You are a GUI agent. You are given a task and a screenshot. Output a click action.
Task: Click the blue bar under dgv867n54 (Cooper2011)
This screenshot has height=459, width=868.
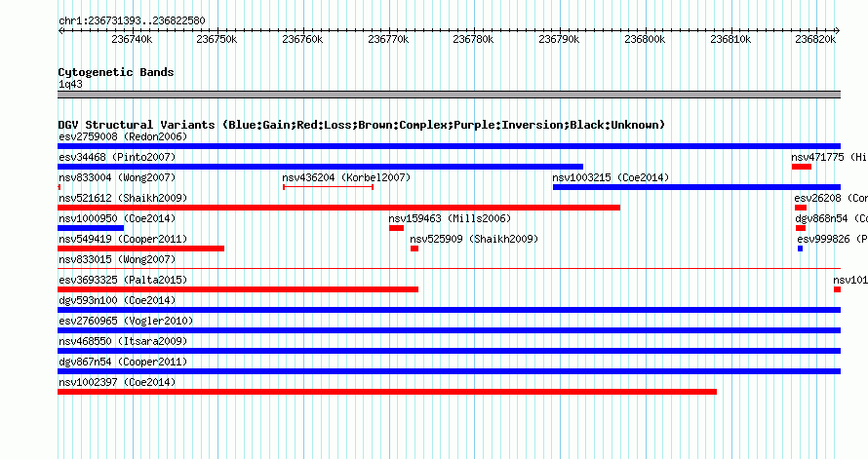click(449, 371)
